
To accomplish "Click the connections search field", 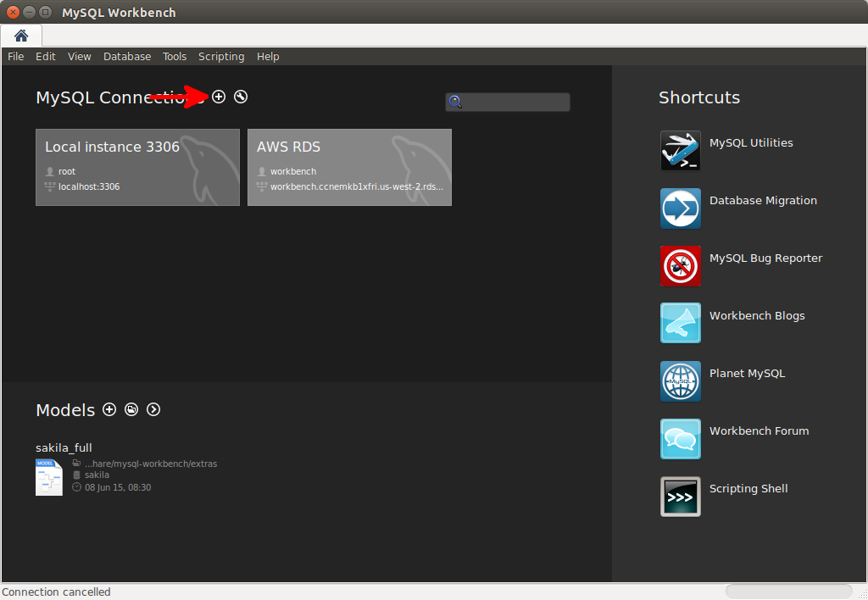I will 508,102.
